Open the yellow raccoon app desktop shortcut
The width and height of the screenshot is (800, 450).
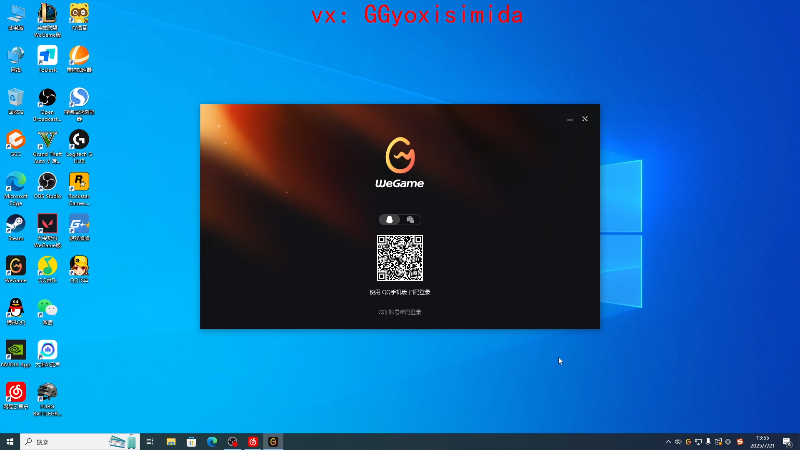pos(79,17)
